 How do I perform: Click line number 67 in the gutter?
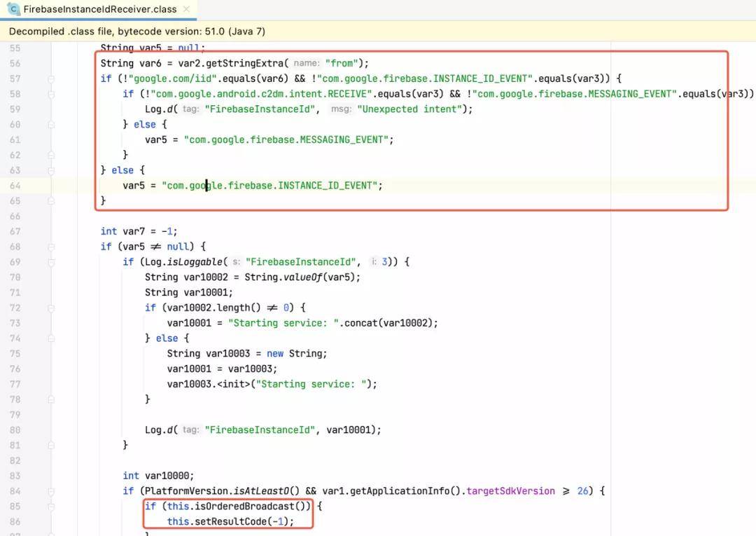(15, 231)
